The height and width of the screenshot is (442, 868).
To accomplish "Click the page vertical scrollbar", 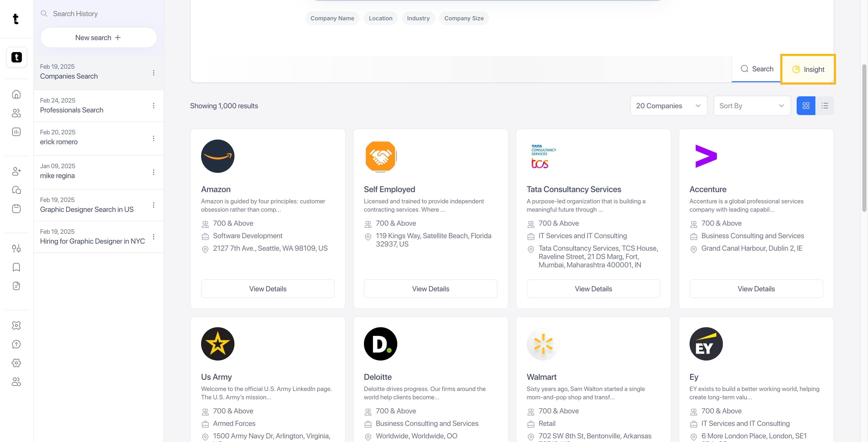I will tap(864, 138).
